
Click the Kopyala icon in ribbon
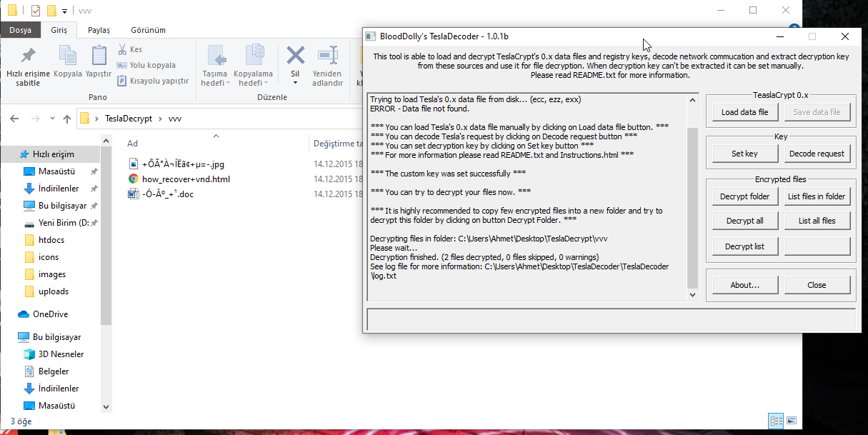click(x=68, y=56)
